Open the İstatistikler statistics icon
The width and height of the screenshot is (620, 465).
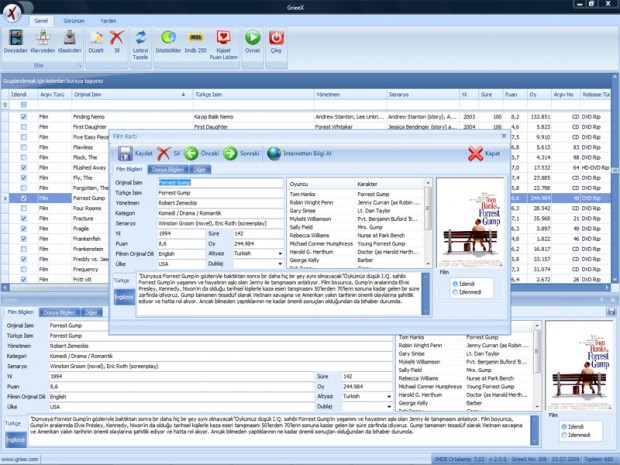point(168,38)
